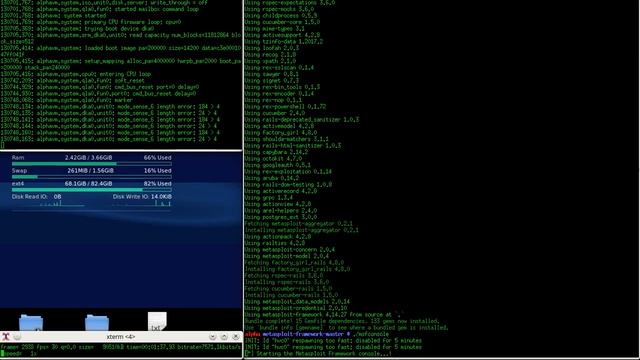
Task: Click the ext4 disk usage progress bar
Action: [x=91, y=190]
